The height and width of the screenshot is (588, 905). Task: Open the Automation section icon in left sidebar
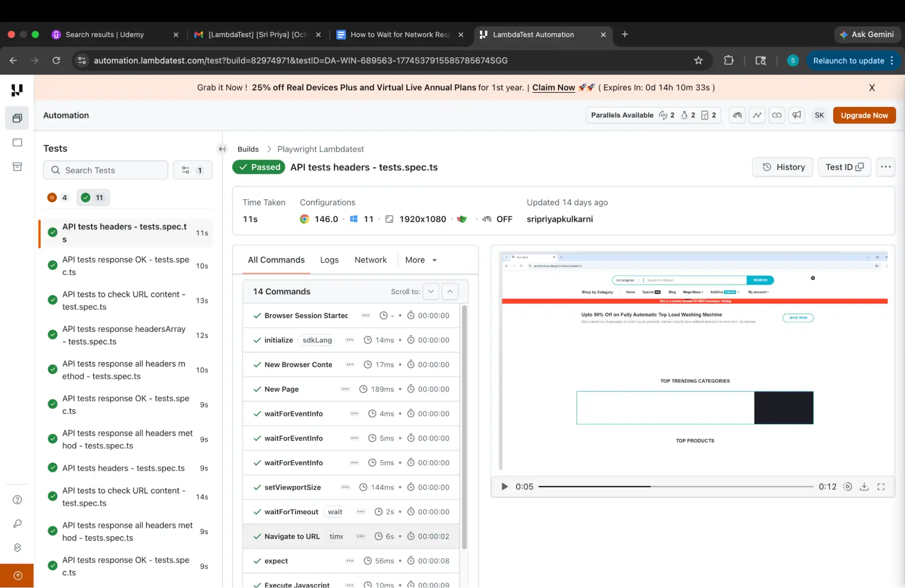coord(17,118)
